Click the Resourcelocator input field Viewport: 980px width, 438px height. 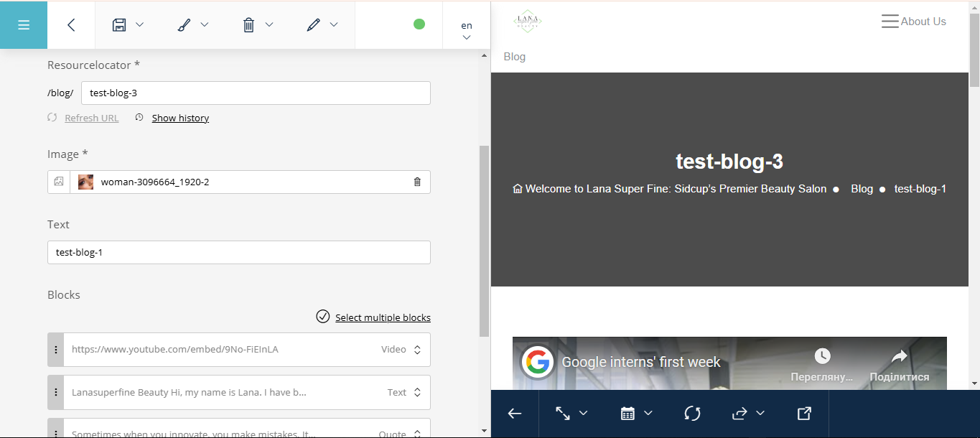click(x=256, y=93)
